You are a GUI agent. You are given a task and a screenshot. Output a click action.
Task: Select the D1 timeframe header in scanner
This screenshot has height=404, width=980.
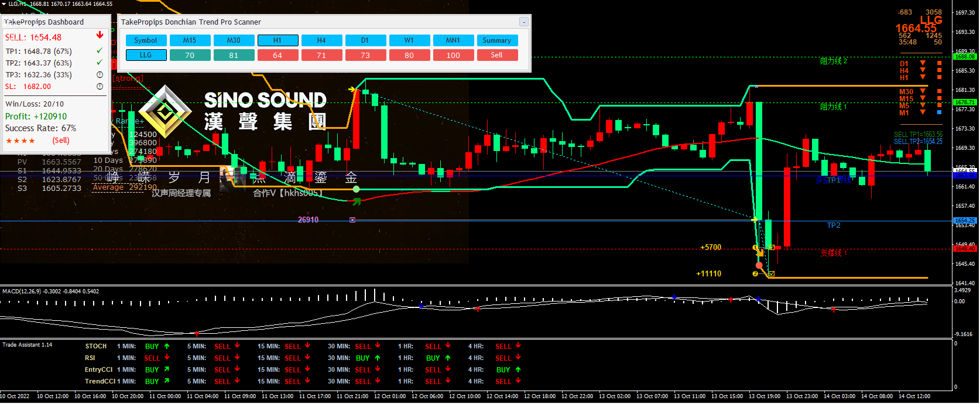(x=365, y=40)
